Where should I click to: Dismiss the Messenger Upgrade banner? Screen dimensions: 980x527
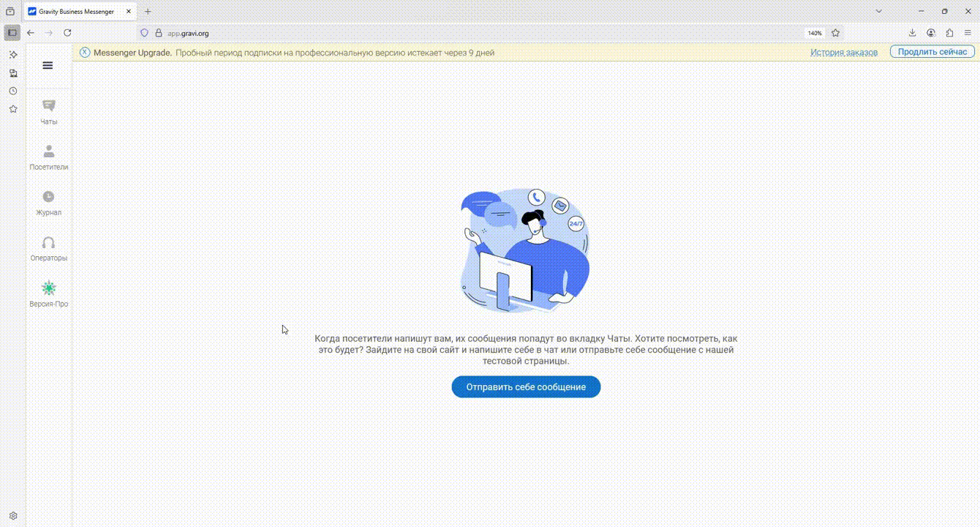coord(85,53)
